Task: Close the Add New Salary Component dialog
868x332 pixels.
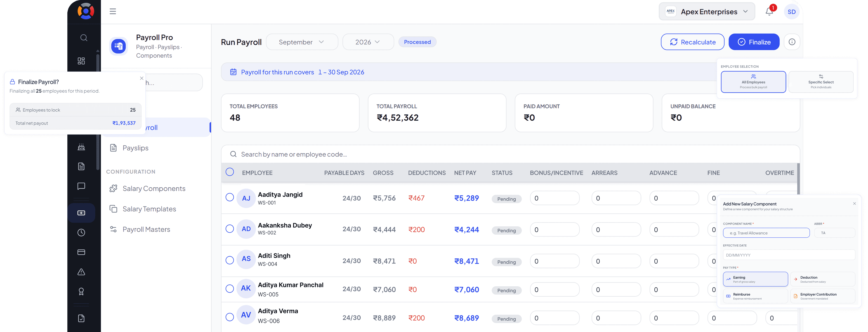Action: [854, 203]
